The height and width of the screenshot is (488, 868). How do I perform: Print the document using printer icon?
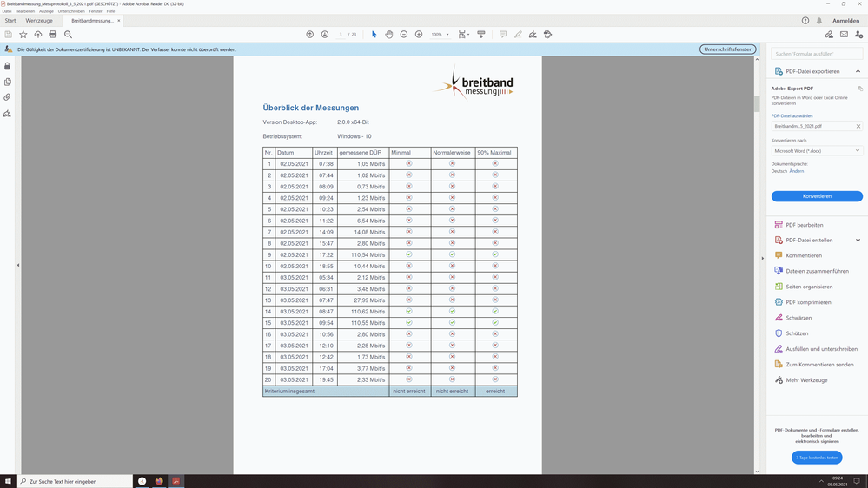point(53,35)
